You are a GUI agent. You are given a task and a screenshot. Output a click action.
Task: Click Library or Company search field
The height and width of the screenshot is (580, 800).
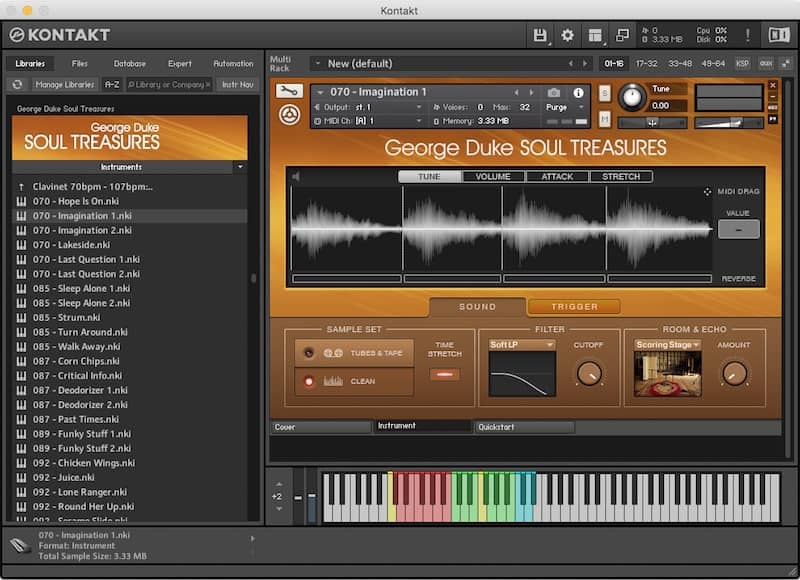point(168,84)
